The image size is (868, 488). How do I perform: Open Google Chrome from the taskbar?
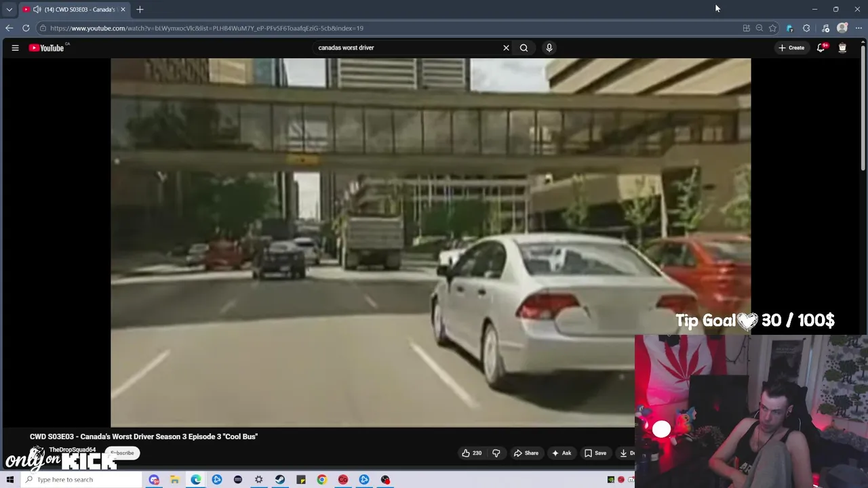[x=321, y=479]
